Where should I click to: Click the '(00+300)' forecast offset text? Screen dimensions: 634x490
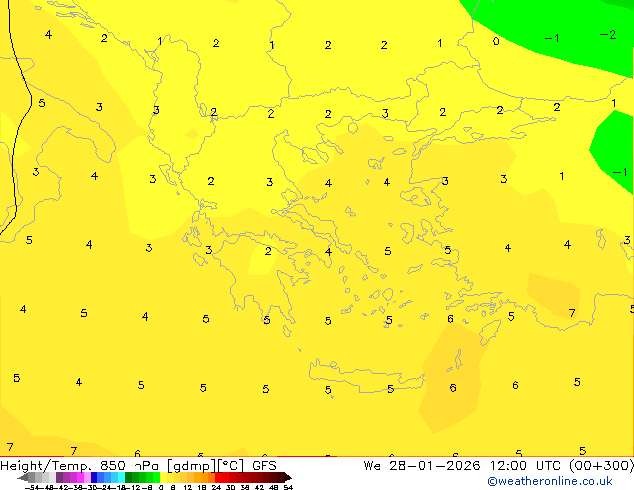point(601,466)
